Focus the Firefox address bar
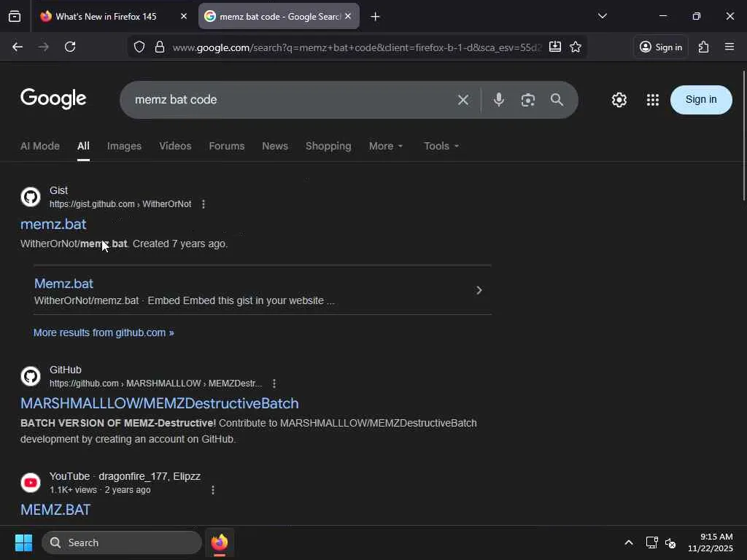 357,47
